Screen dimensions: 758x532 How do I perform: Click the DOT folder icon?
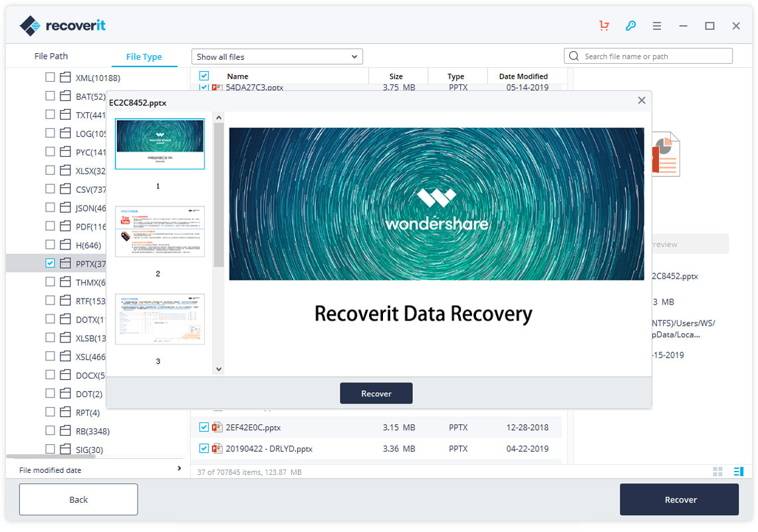point(65,393)
